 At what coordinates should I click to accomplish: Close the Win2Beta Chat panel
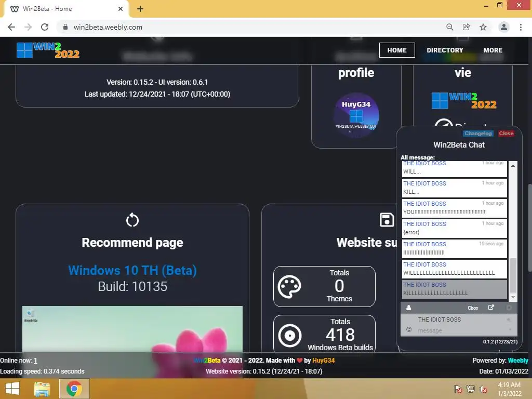[x=506, y=134]
